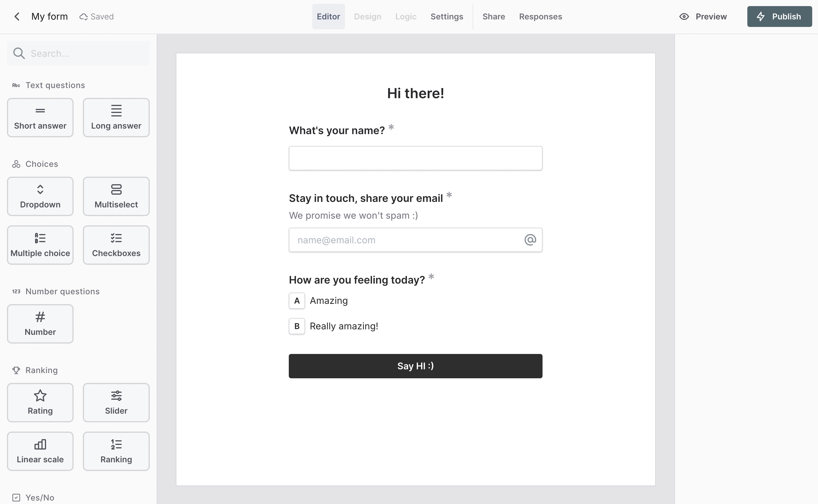This screenshot has width=818, height=504.
Task: Add a Ranking question
Action: point(116,451)
